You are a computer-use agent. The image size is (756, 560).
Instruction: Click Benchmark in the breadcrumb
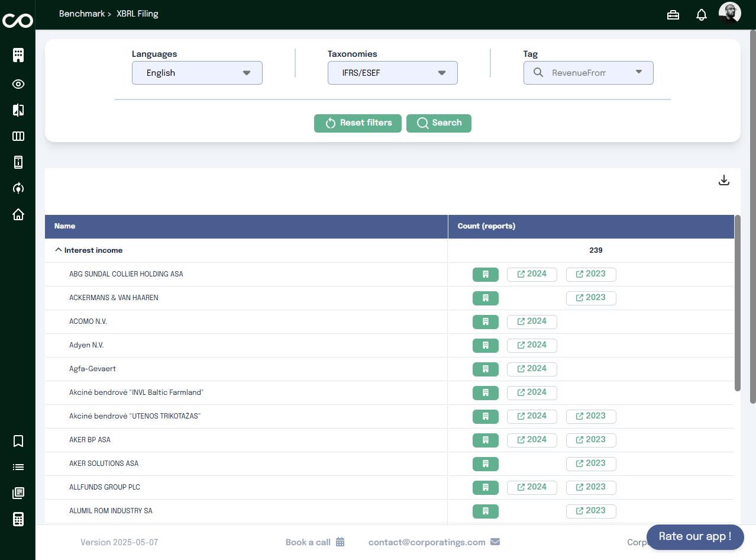(x=82, y=14)
